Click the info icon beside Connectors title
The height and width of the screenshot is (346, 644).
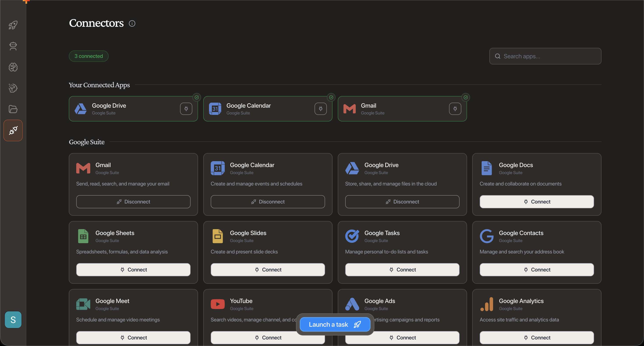tap(132, 23)
